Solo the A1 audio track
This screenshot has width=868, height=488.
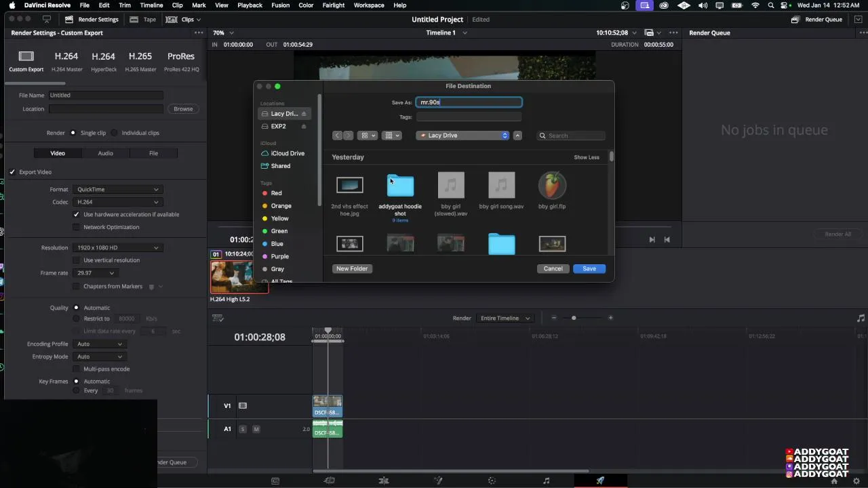(x=243, y=429)
